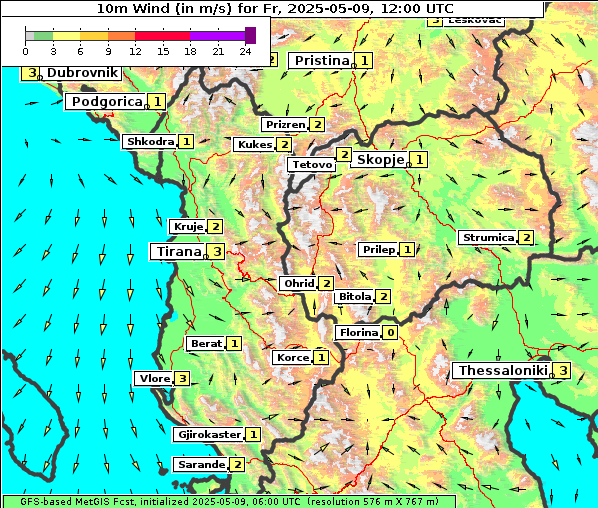Click the red 12-18 m/s legend segment

point(163,36)
